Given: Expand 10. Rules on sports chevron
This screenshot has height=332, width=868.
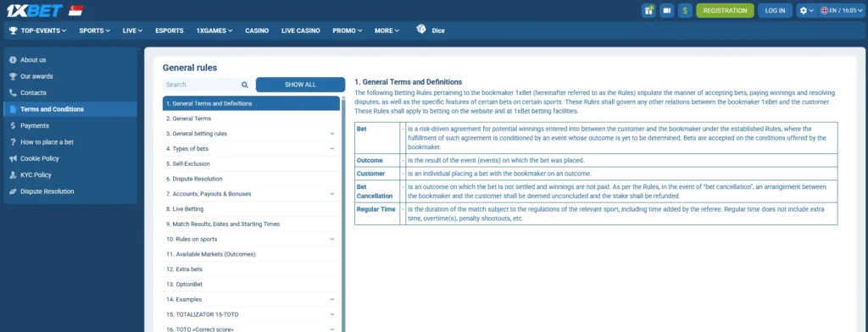Looking at the screenshot, I should pos(332,239).
